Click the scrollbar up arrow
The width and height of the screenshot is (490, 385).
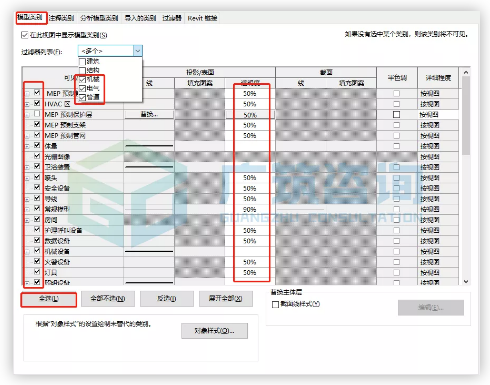[x=466, y=72]
